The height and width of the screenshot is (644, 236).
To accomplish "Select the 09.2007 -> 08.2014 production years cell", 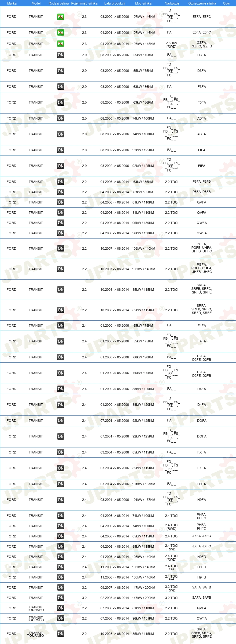I will 115,588.
